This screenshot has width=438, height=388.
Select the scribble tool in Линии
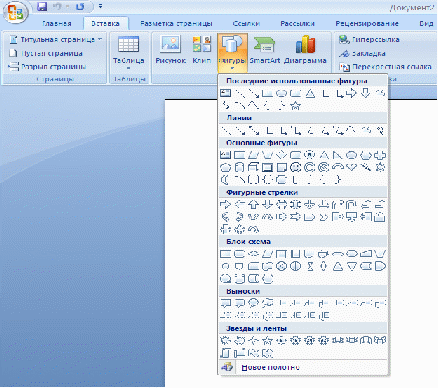point(380,130)
